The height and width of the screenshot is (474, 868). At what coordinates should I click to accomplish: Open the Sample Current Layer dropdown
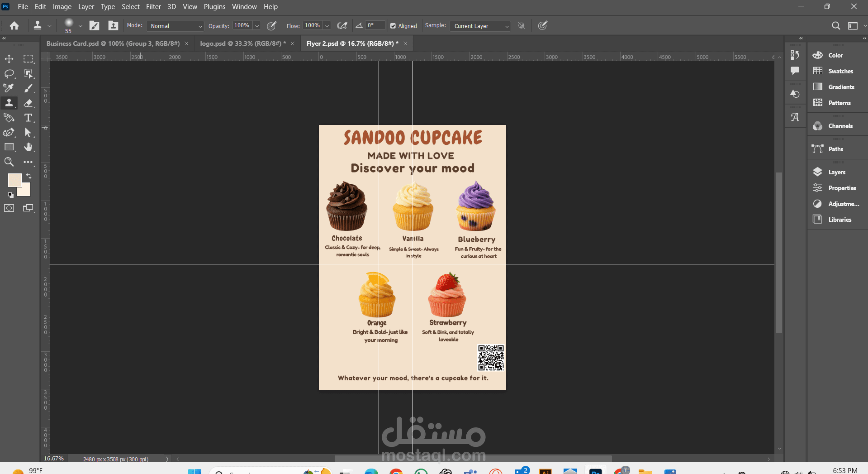480,26
